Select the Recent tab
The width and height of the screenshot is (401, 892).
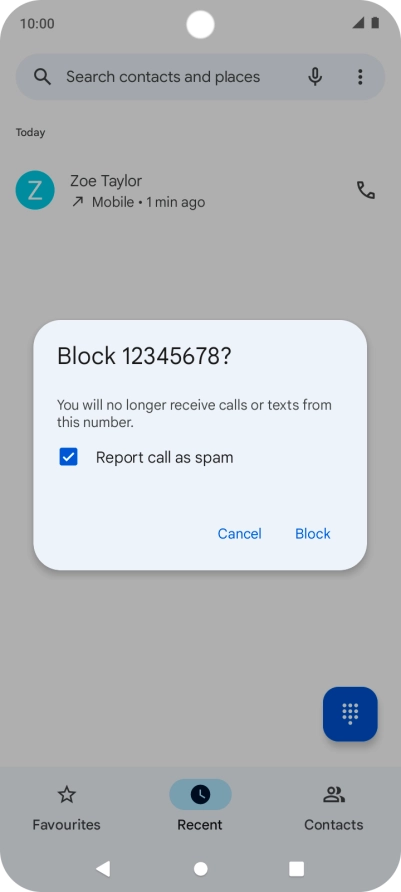point(200,807)
